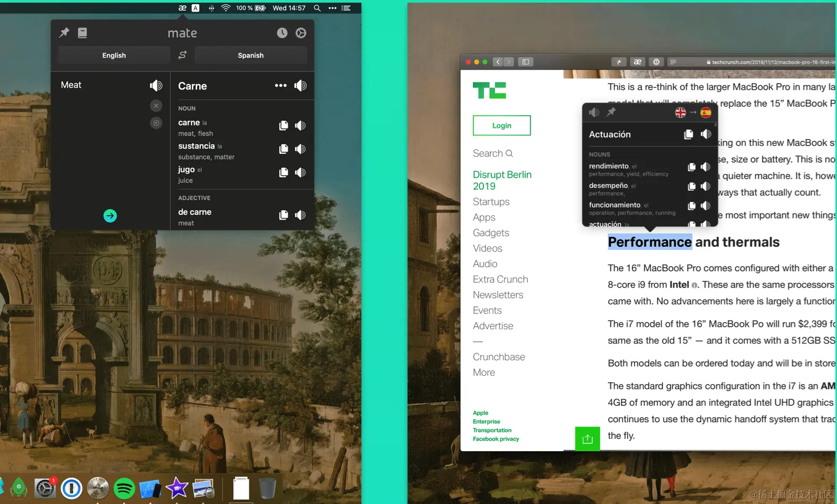837x504 pixels.
Task: Pin the Safari translation popup
Action: pyautogui.click(x=611, y=112)
